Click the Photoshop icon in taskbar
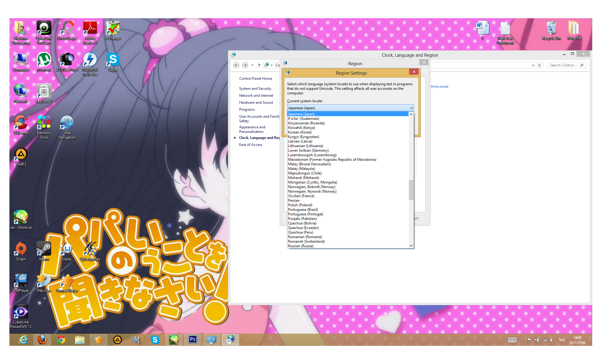601x364 pixels. click(192, 339)
